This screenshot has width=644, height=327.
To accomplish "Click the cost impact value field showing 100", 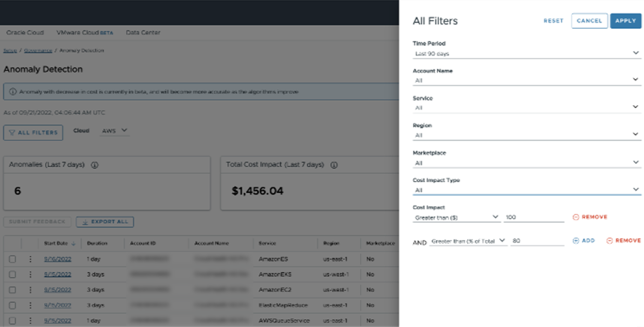I will pos(534,217).
